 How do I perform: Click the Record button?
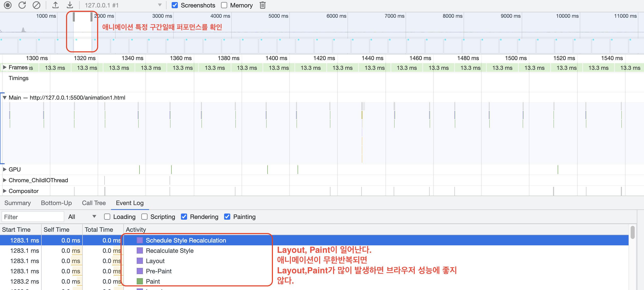pos(8,5)
